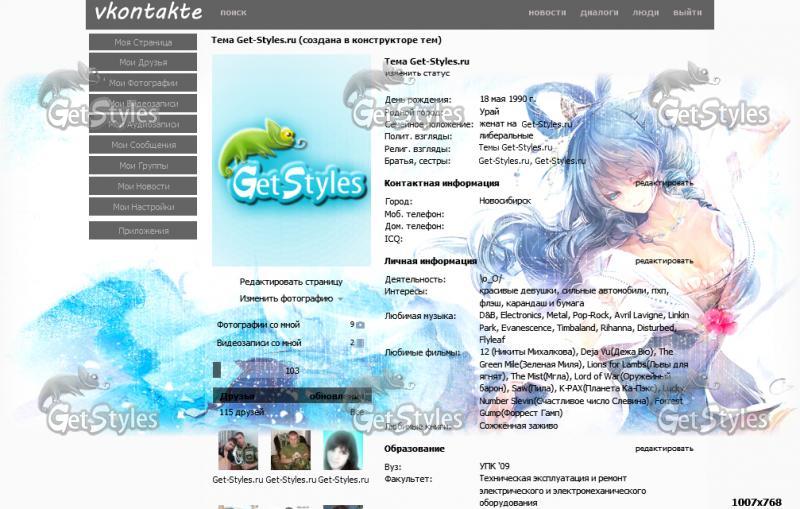Image resolution: width=800 pixels, height=509 pixels.
Task: Click редактировать for Контактная информация
Action: pyautogui.click(x=664, y=183)
